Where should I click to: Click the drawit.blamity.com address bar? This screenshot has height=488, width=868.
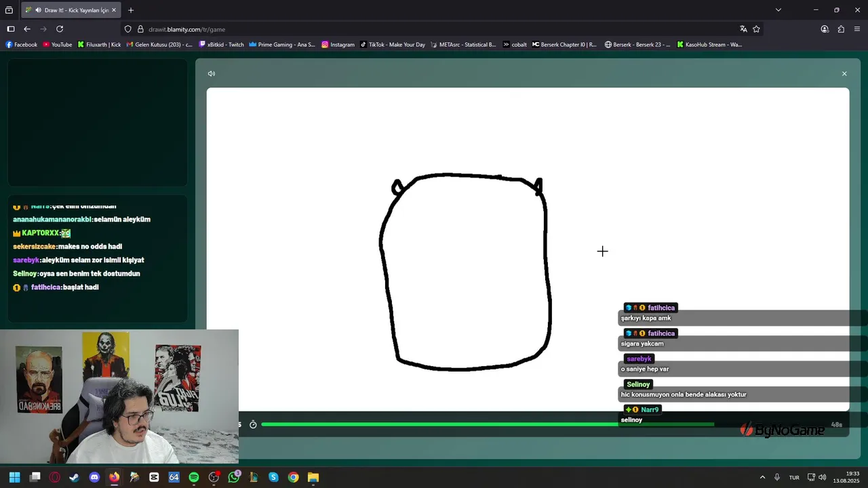pos(434,29)
